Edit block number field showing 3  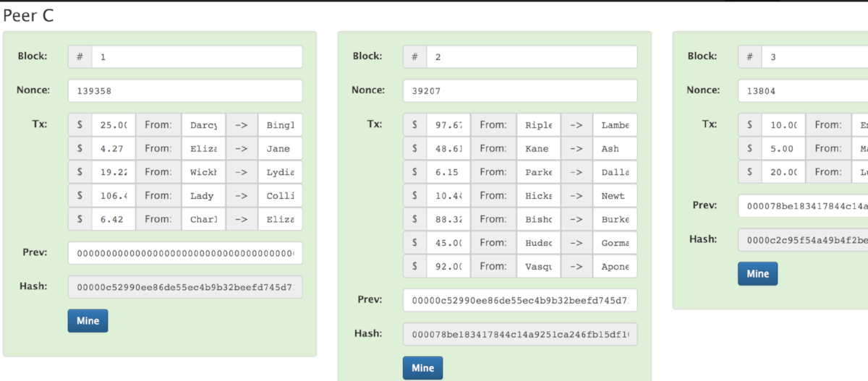[814, 57]
